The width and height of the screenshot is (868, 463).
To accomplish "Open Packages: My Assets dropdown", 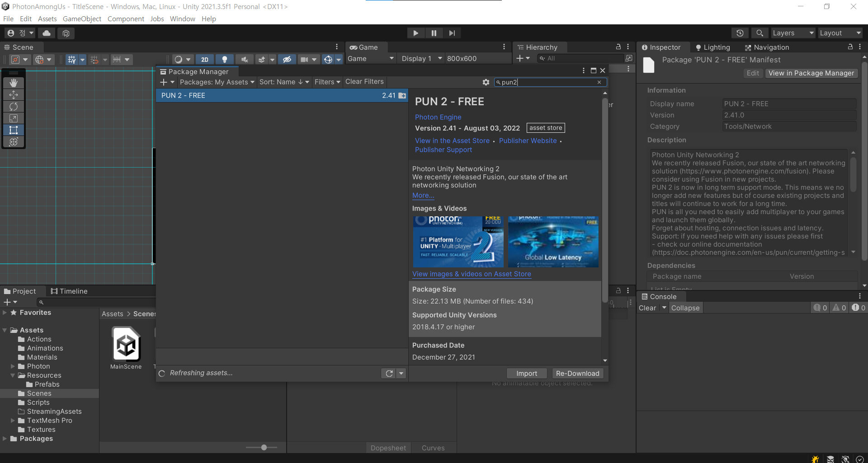I will click(217, 82).
